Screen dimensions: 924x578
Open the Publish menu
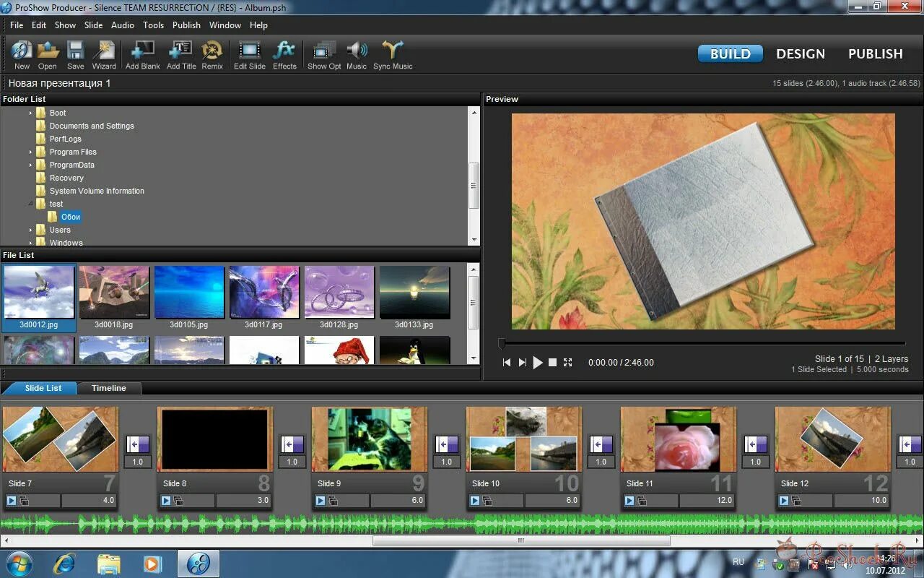[186, 25]
